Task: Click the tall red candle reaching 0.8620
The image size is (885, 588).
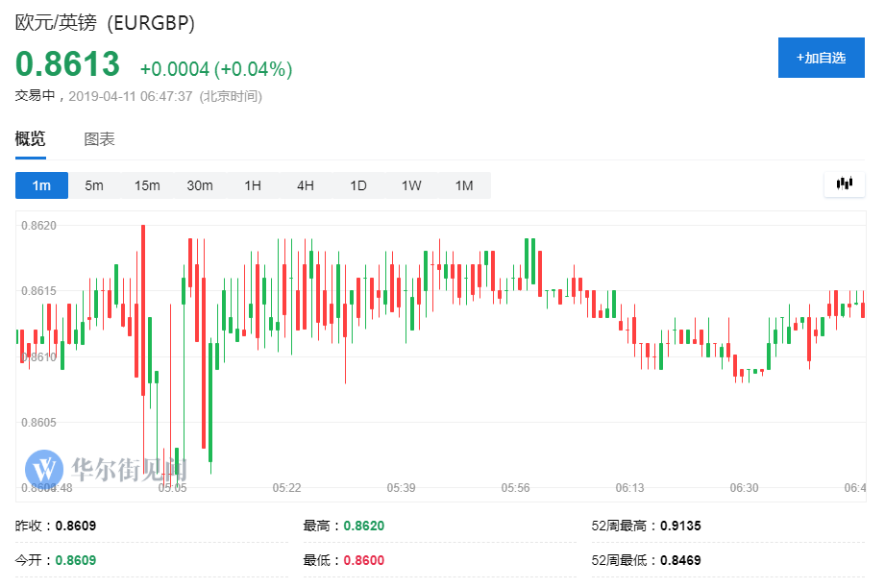Action: pyautogui.click(x=143, y=307)
